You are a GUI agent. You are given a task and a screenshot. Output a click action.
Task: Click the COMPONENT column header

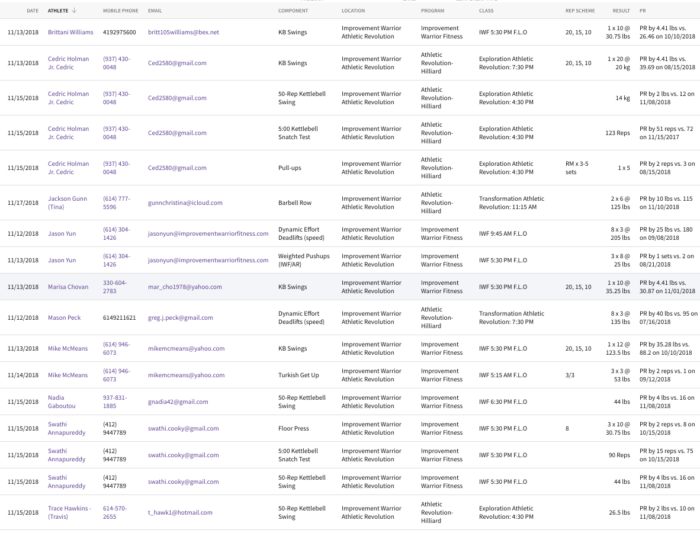[x=293, y=11]
